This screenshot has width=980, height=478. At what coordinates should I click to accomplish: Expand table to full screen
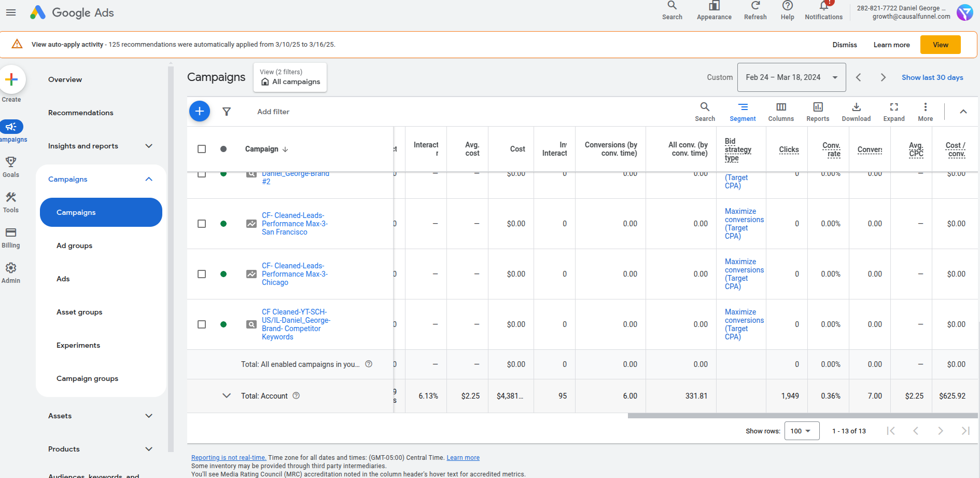(894, 112)
